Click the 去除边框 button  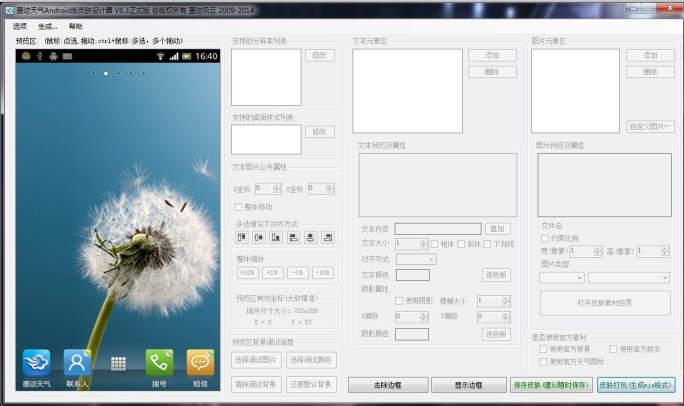pos(387,385)
